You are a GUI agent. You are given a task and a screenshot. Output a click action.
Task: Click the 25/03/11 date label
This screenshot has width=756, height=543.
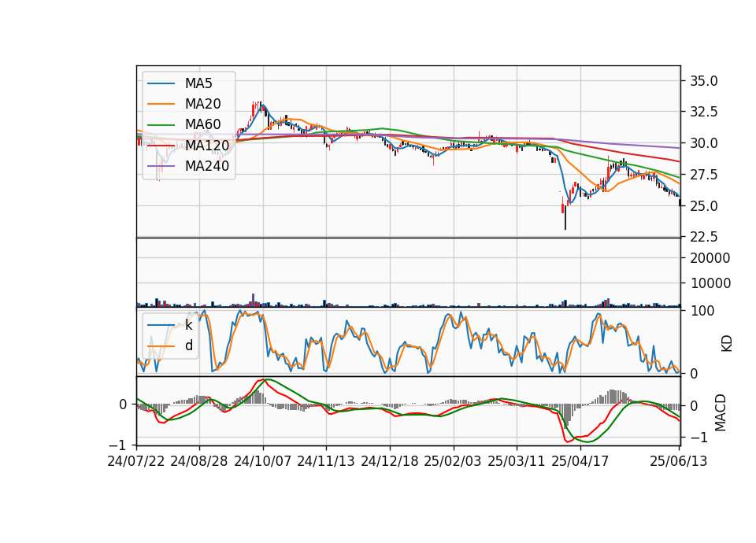point(517,461)
